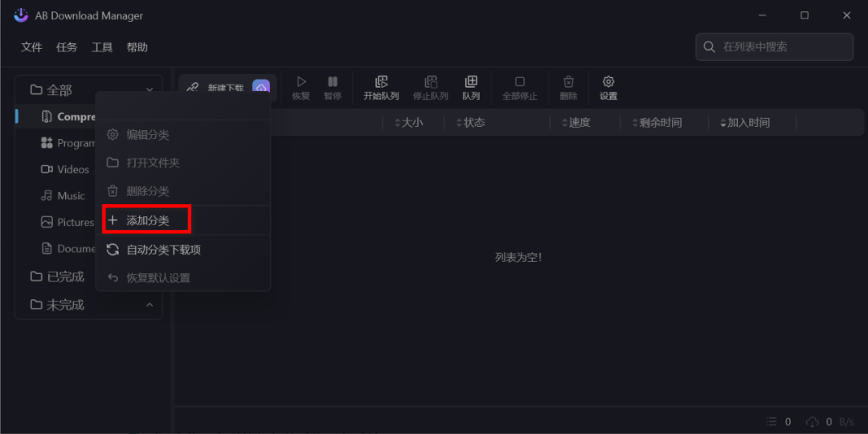Click the 删除 trash toolbar icon
The height and width of the screenshot is (434, 868).
[x=568, y=82]
